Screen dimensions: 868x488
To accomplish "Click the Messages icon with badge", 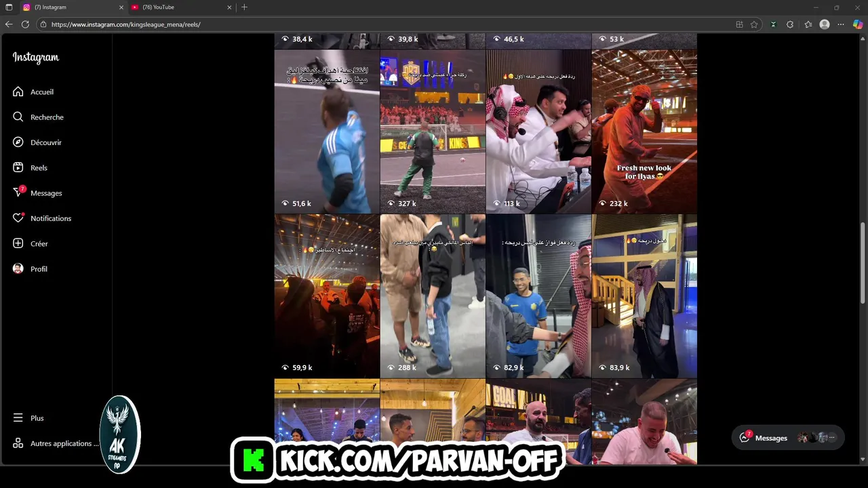I will [18, 192].
